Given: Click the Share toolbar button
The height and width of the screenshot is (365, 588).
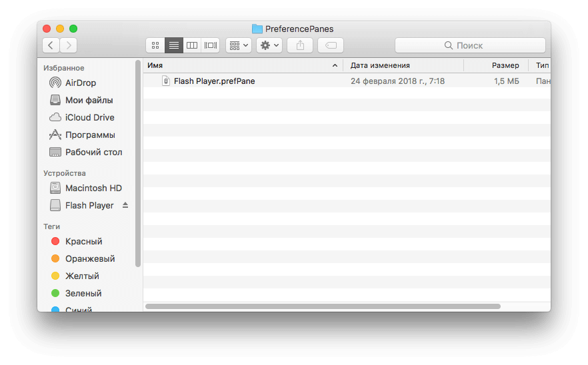Looking at the screenshot, I should [300, 45].
